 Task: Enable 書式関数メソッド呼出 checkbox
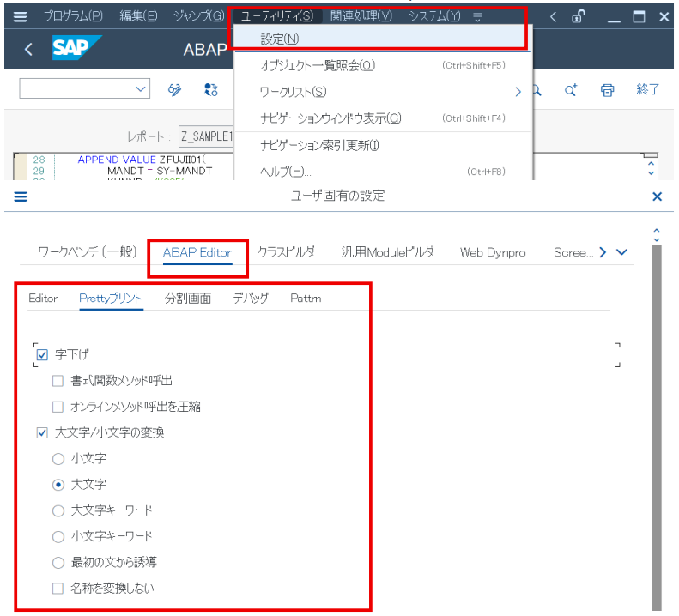[x=58, y=381]
